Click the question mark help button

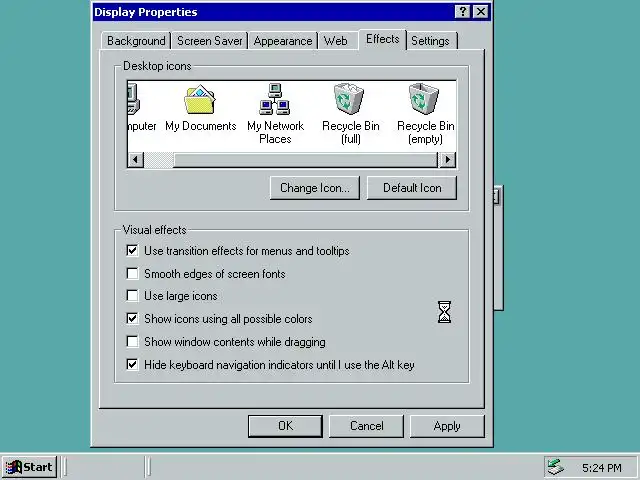click(462, 11)
